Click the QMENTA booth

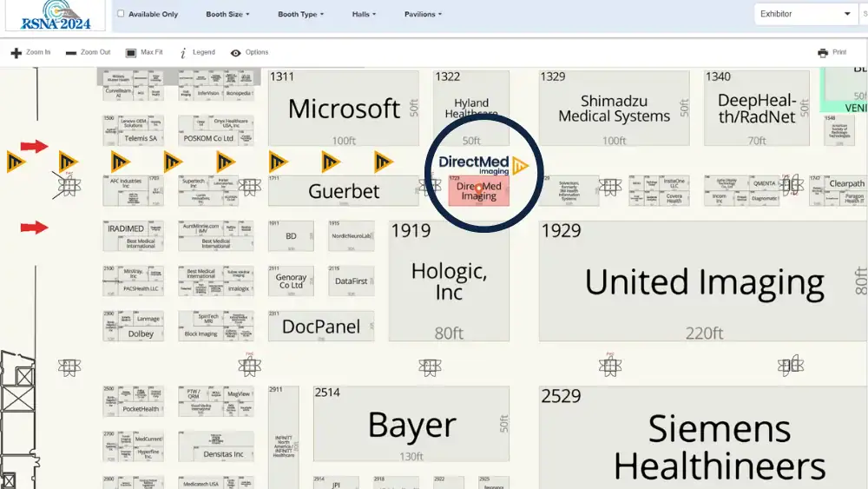click(764, 183)
